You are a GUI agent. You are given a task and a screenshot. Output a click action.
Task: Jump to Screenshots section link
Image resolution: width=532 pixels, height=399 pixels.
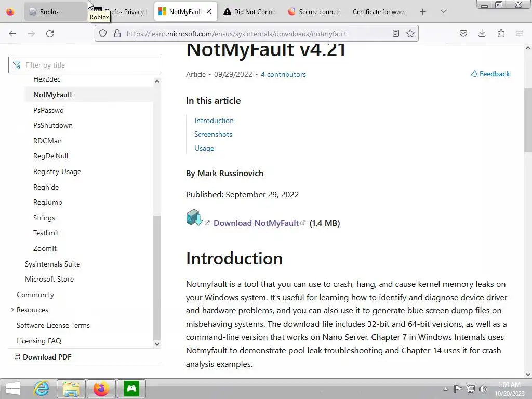click(x=214, y=135)
